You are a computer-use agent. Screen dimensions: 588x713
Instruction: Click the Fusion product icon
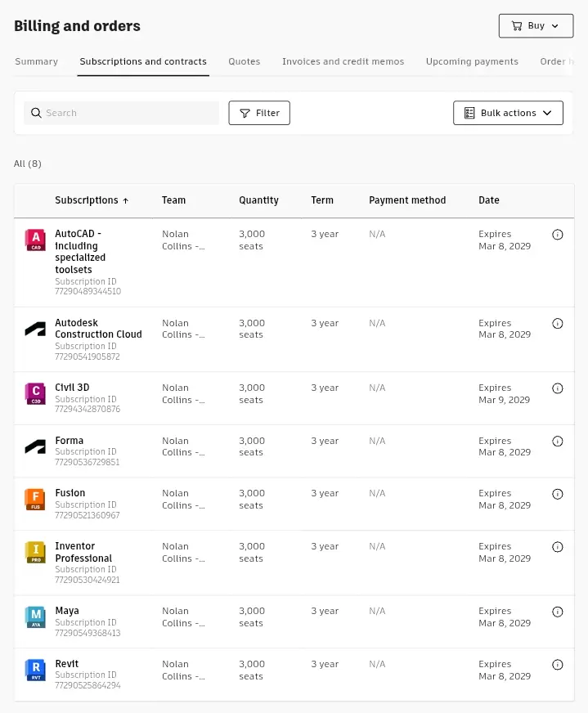[35, 500]
